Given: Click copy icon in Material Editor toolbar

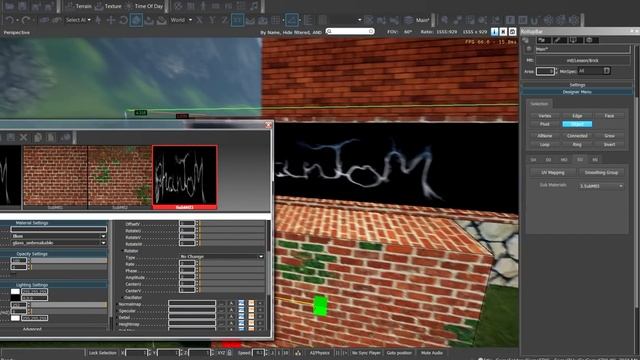Looking at the screenshot, I should (38, 138).
